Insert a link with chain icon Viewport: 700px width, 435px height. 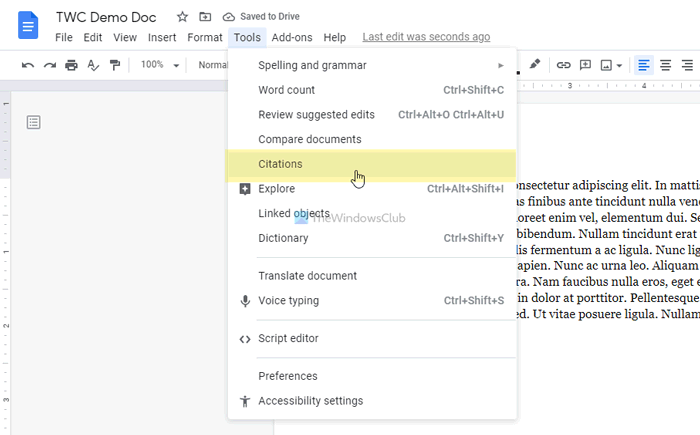pos(563,65)
